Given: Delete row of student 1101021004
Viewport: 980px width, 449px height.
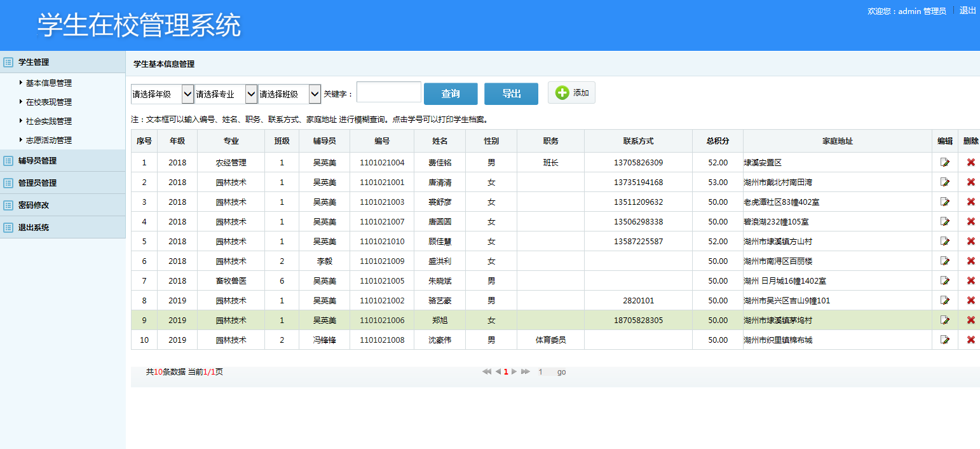Looking at the screenshot, I should point(970,163).
